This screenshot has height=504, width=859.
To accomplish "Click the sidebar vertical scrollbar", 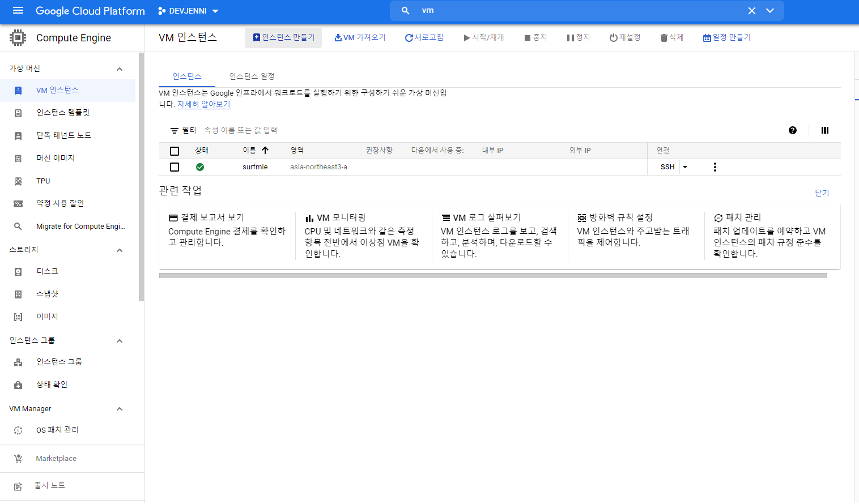I will tap(141, 177).
